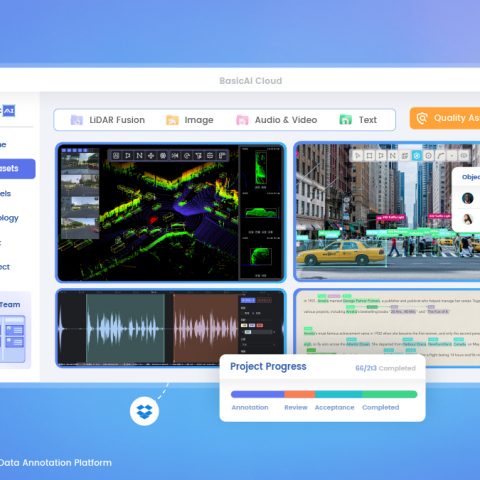Screen dimensions: 480x480
Task: Choose the curve tool in the image toolbar
Action: tap(440, 156)
